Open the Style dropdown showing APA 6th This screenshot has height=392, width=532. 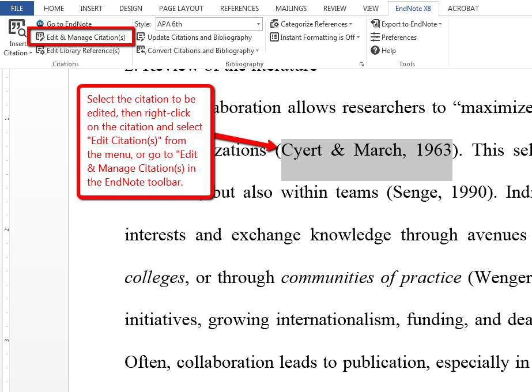pyautogui.click(x=258, y=24)
